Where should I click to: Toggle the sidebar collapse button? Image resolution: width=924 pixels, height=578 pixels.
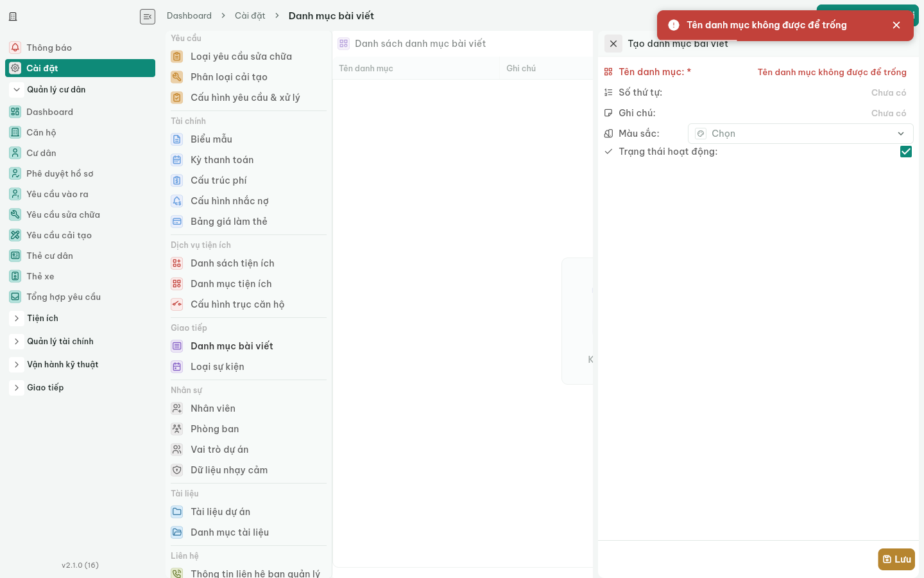pos(148,17)
